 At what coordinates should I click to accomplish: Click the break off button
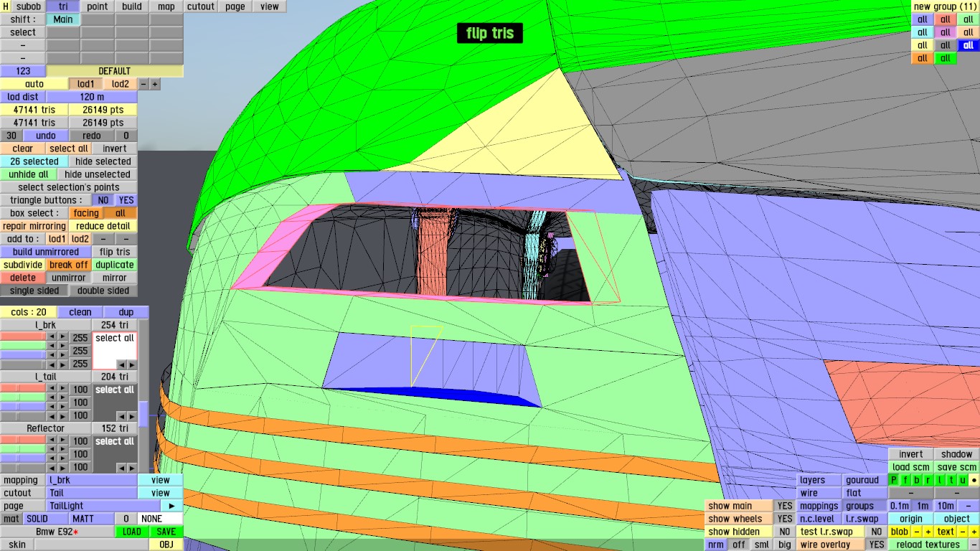69,265
